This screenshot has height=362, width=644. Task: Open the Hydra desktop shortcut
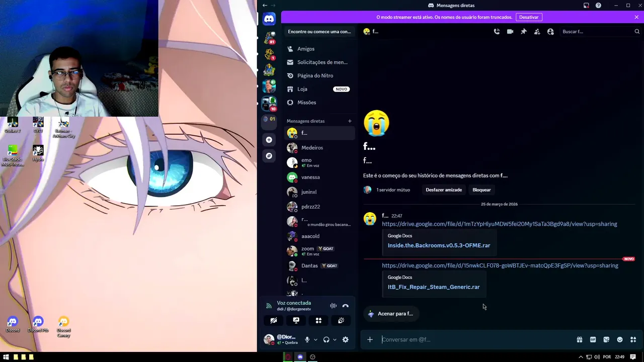click(38, 153)
